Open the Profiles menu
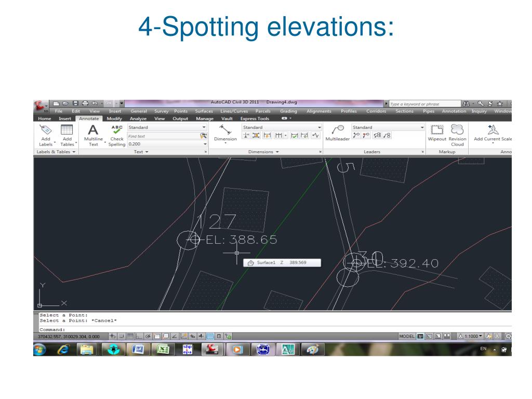Viewport: 532px width, 399px height. 349,111
